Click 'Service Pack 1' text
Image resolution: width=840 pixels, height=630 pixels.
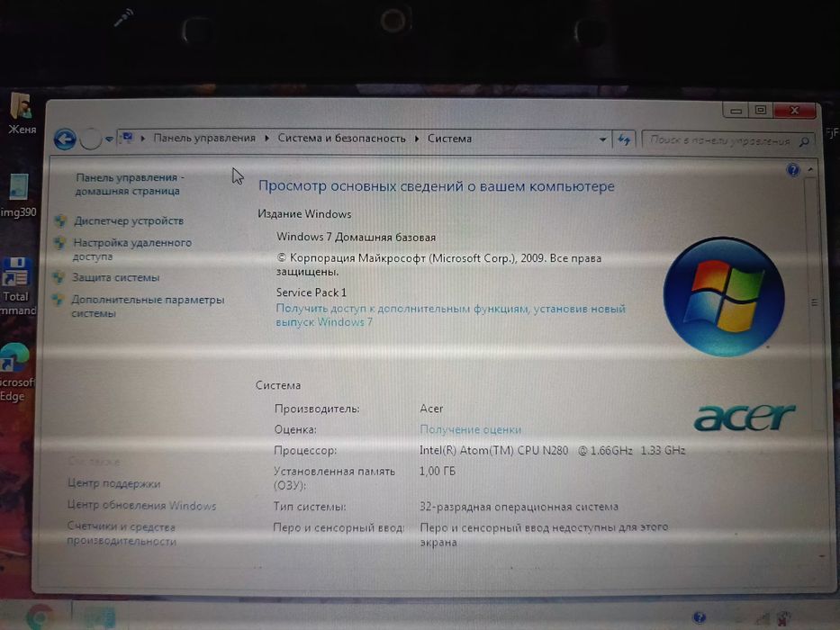(312, 292)
